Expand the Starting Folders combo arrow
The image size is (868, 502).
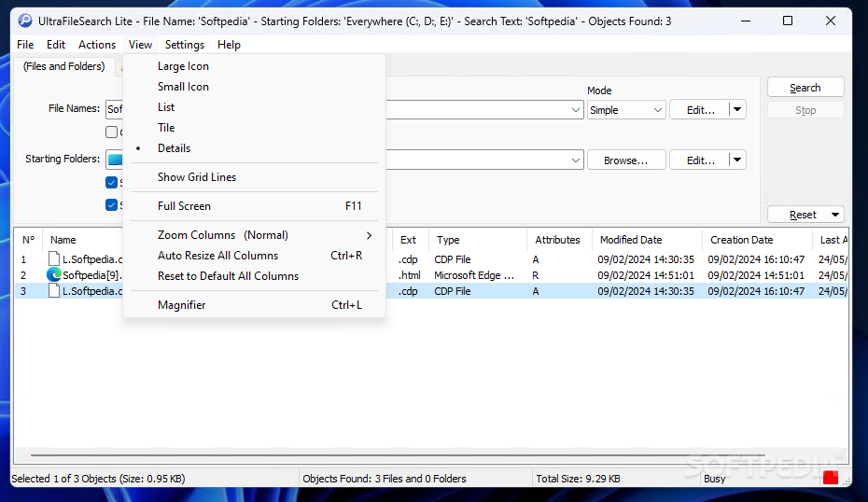(x=575, y=160)
